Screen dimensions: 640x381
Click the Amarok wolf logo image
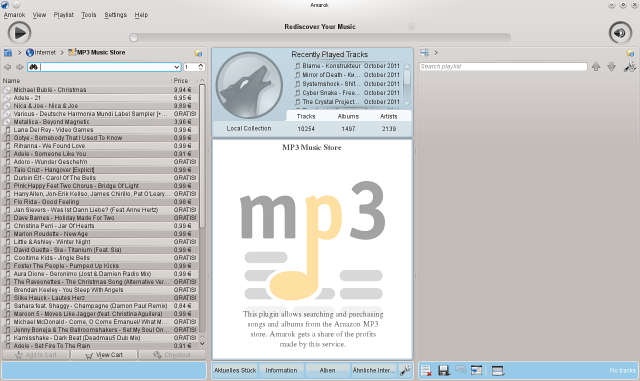point(249,85)
